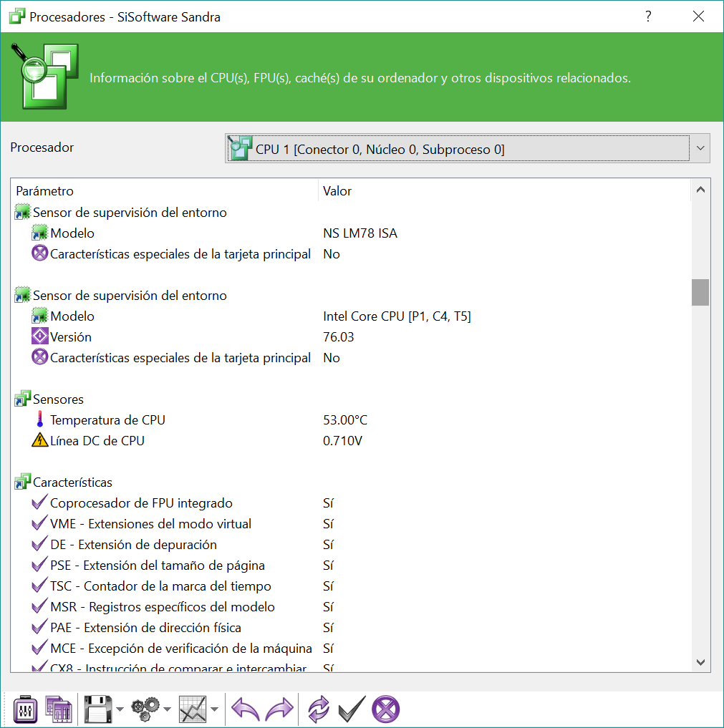Click the large processor magnifier banner icon
Screen dimensions: 724x728
[x=44, y=76]
